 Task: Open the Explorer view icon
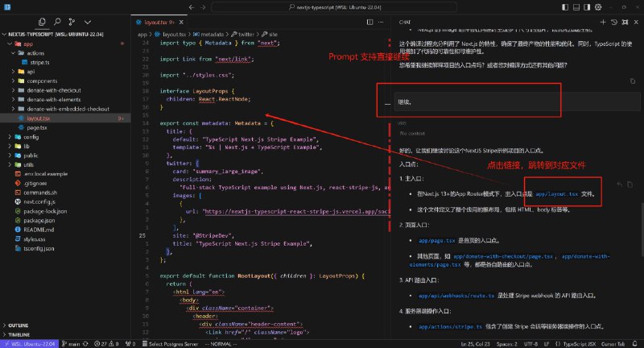(42, 22)
